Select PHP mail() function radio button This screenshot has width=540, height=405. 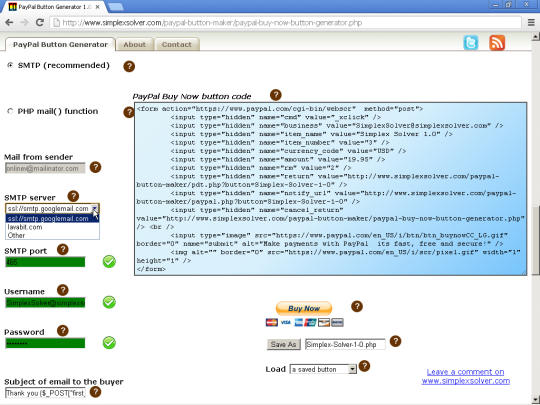point(10,111)
